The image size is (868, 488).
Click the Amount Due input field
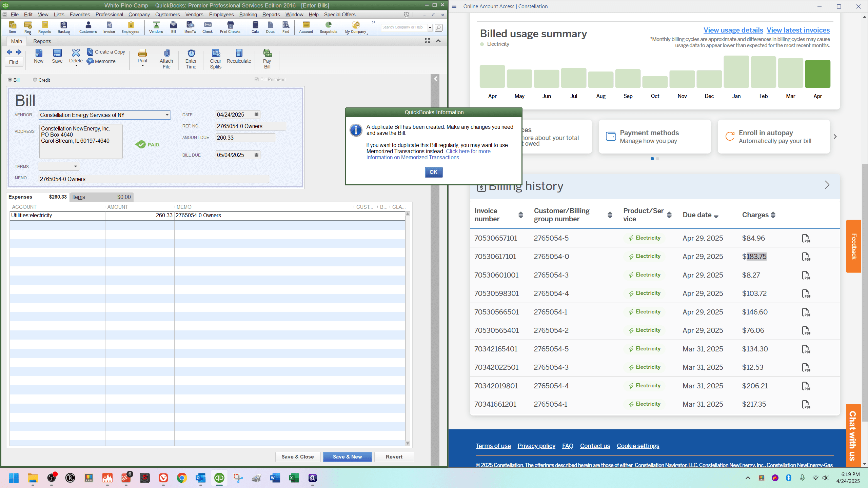coord(245,138)
